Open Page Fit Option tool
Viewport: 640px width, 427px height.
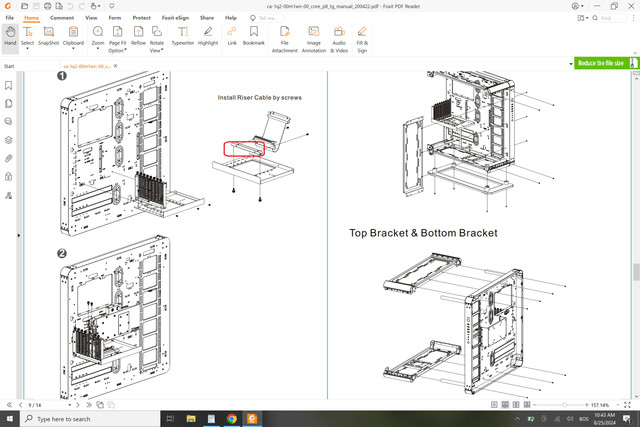pyautogui.click(x=117, y=39)
